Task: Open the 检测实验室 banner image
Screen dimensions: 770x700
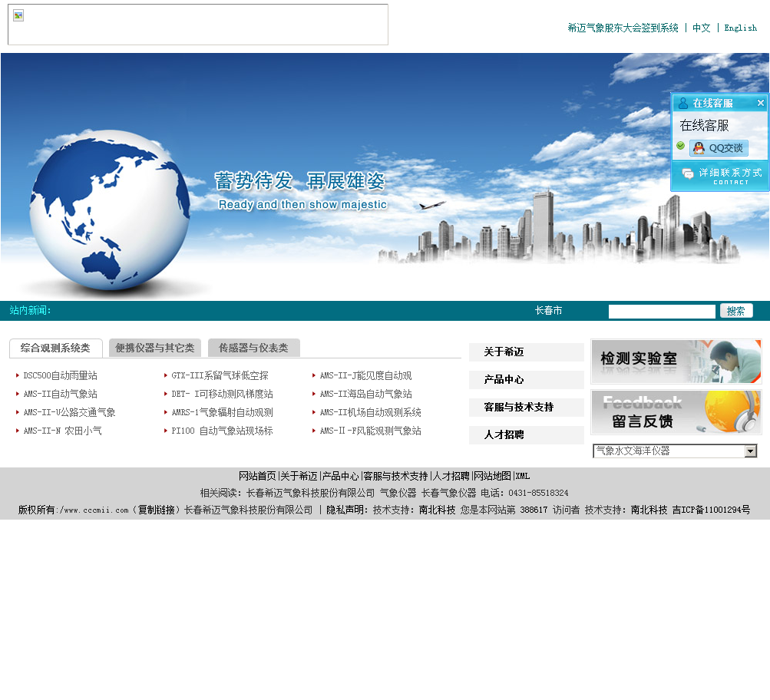Action: click(x=676, y=362)
